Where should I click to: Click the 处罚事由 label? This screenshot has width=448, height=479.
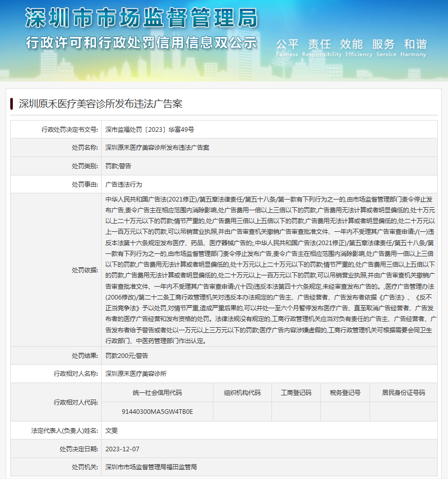(x=85, y=184)
